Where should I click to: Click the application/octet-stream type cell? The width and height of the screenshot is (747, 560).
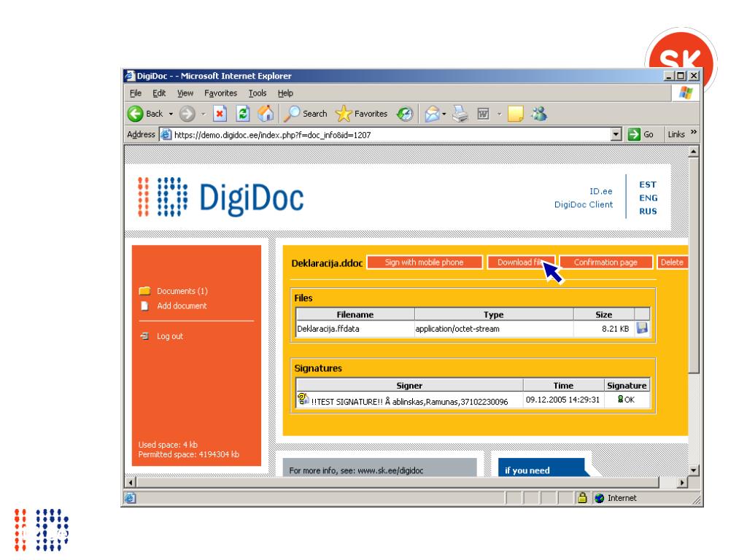pyautogui.click(x=494, y=329)
